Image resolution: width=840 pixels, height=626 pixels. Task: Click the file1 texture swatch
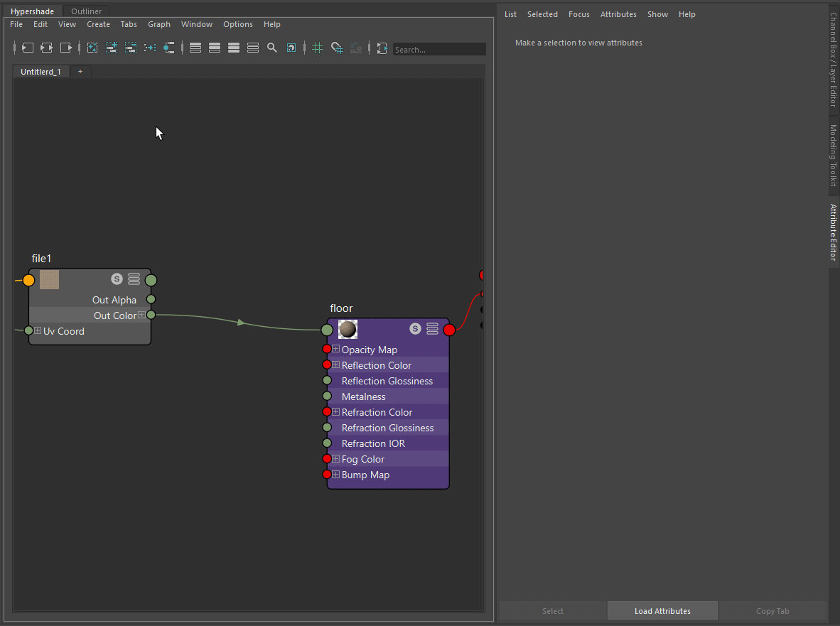pos(49,279)
